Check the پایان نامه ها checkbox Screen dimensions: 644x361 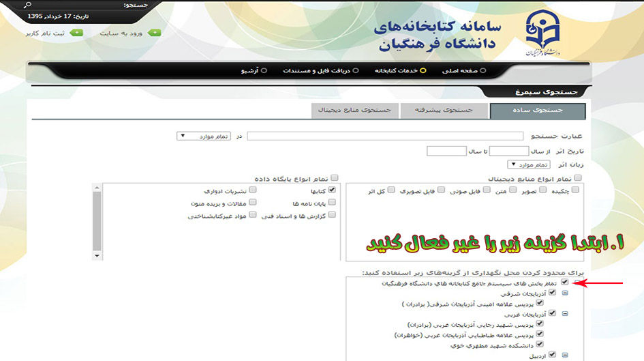(332, 203)
